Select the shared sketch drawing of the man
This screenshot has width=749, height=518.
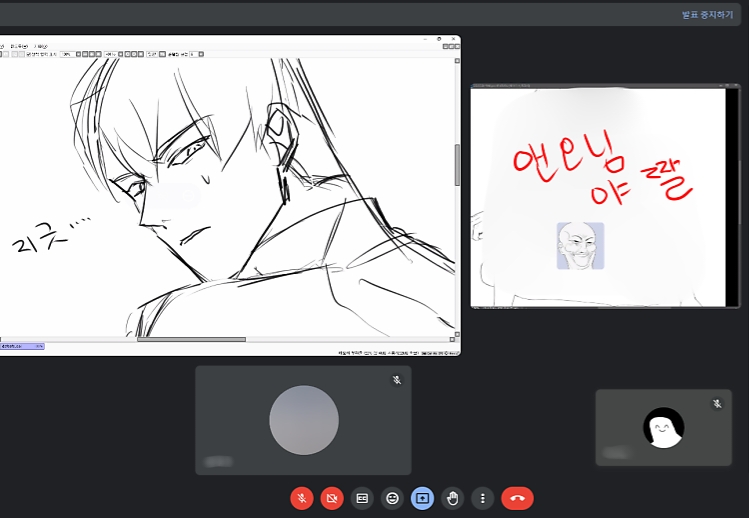point(230,200)
